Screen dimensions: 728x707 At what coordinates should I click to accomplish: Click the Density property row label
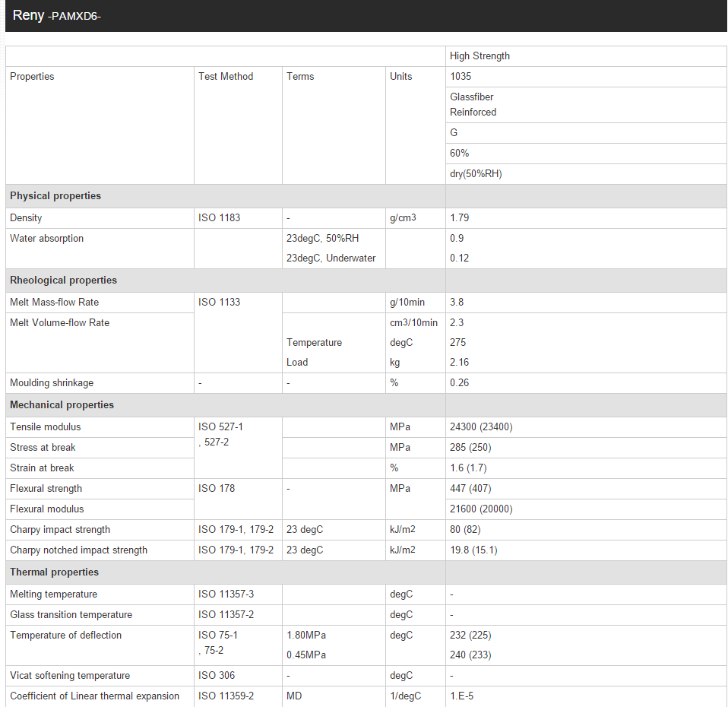(26, 218)
